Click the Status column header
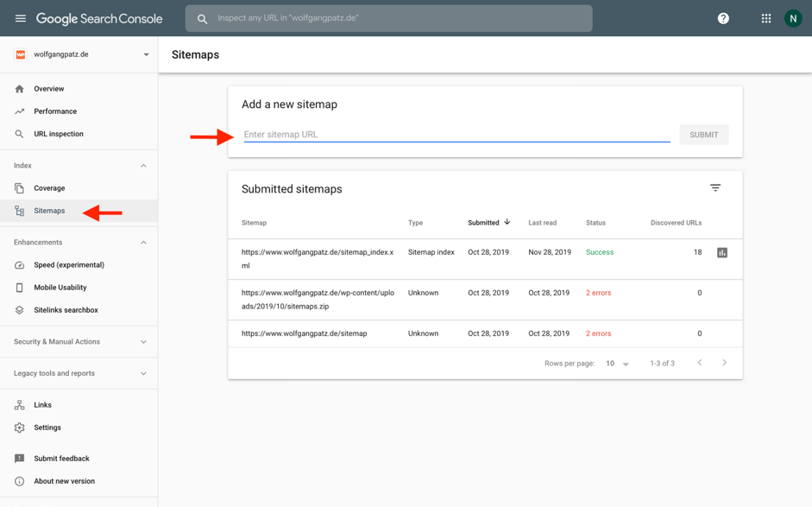The image size is (812, 507). [595, 223]
